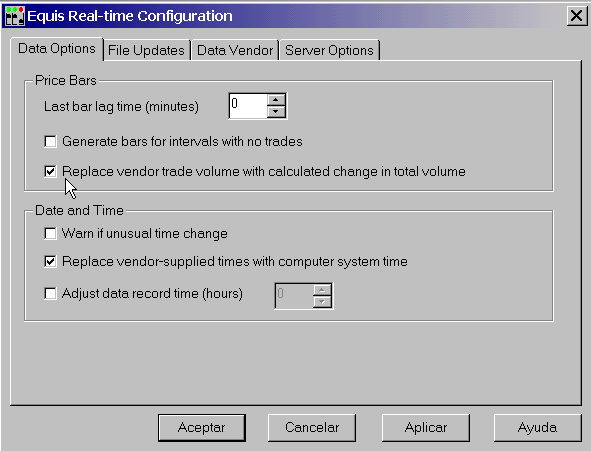
Task: Enable adjust data record time checkbox
Action: tap(50, 293)
